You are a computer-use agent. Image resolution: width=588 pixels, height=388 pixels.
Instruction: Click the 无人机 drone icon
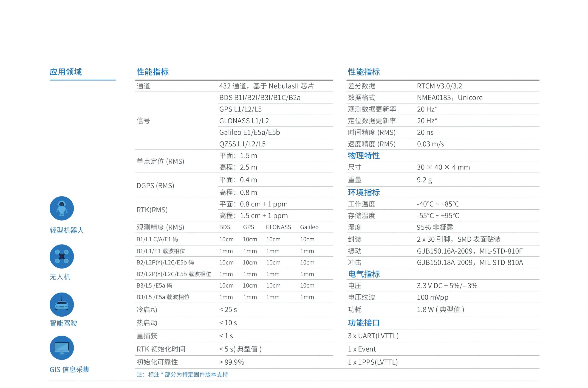(x=62, y=257)
